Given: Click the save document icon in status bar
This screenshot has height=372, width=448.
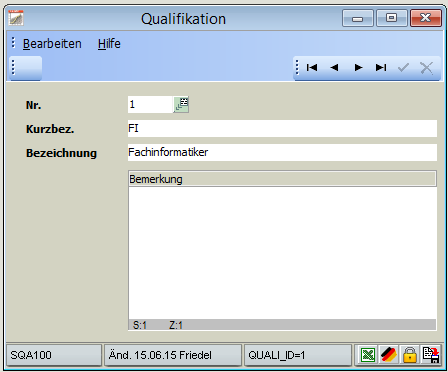Looking at the screenshot, I should 431,355.
